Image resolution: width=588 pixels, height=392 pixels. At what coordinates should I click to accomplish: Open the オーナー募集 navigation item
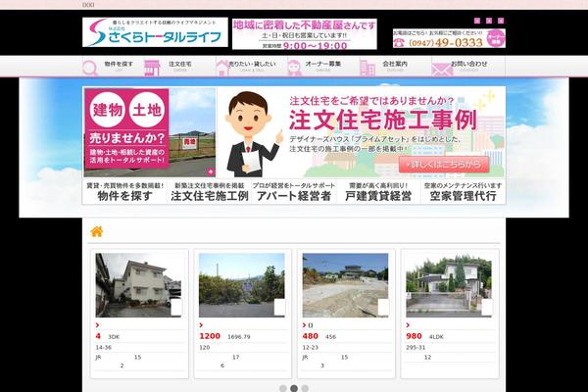tap(323, 67)
